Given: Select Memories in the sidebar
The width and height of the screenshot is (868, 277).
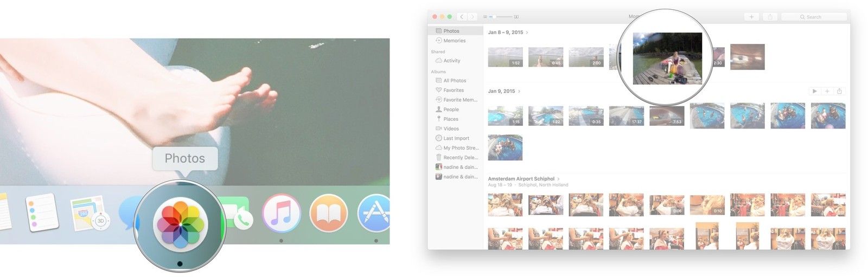Looking at the screenshot, I should tap(454, 41).
